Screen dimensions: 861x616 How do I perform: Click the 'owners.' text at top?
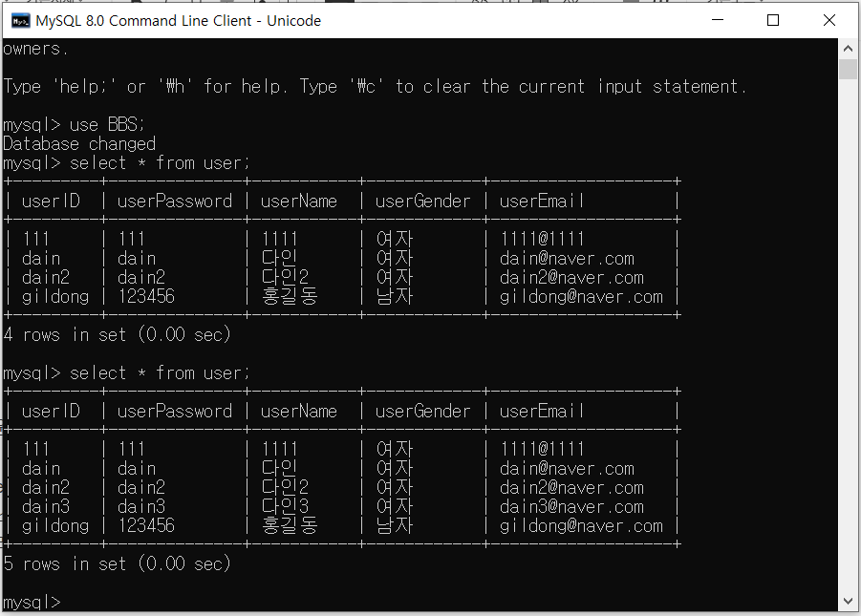pos(35,49)
